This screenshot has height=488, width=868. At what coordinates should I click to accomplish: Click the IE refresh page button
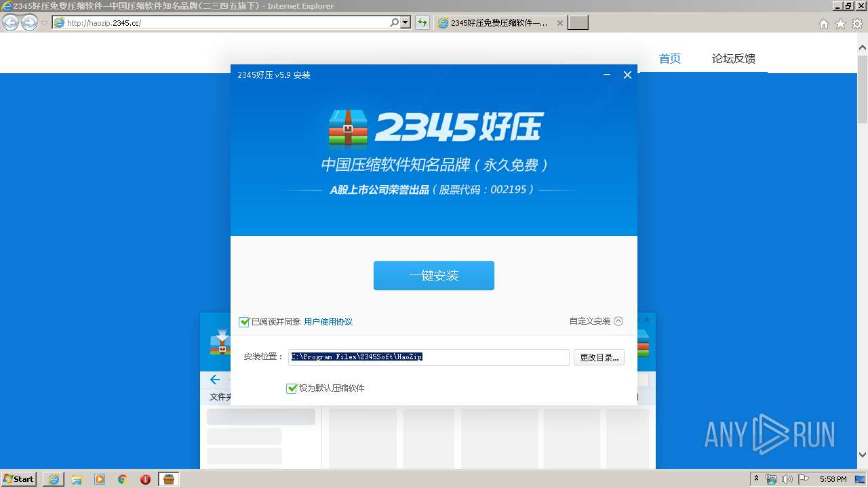pyautogui.click(x=422, y=22)
